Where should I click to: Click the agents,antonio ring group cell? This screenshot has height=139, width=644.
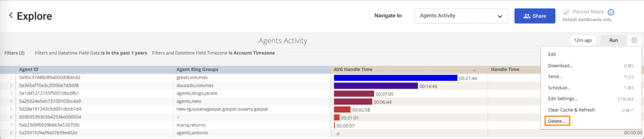(x=192, y=133)
